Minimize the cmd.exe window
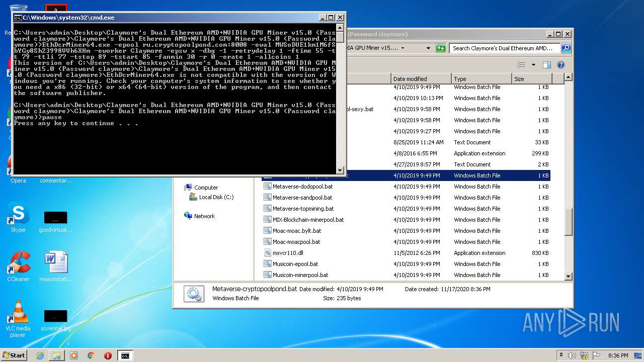 pos(323,18)
